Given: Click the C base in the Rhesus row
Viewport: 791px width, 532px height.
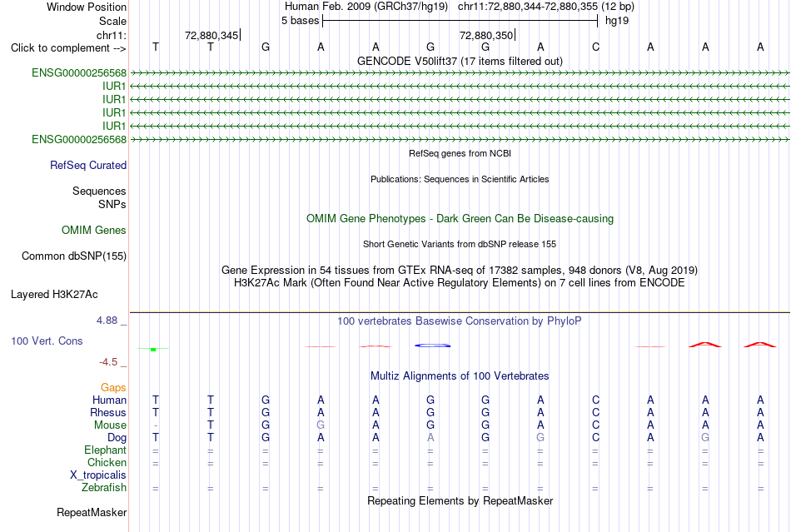Looking at the screenshot, I should click(x=596, y=412).
